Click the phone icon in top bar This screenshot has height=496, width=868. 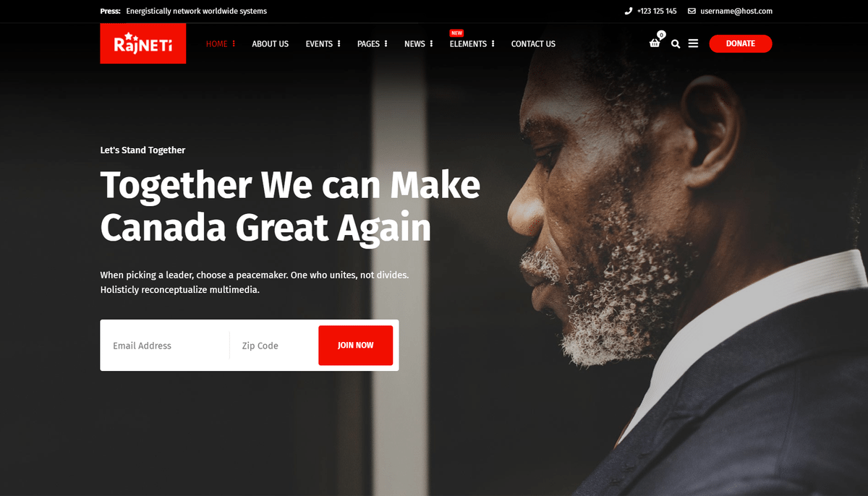(x=629, y=11)
